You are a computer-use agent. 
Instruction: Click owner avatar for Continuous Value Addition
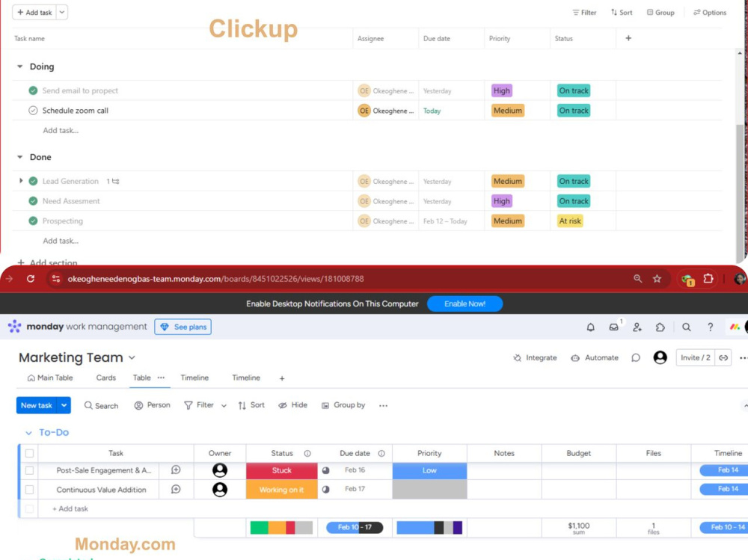click(x=220, y=490)
